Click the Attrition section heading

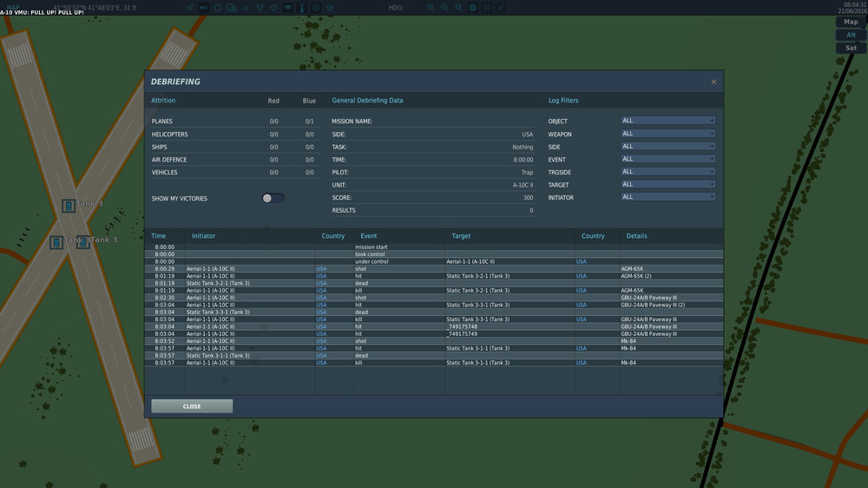163,101
